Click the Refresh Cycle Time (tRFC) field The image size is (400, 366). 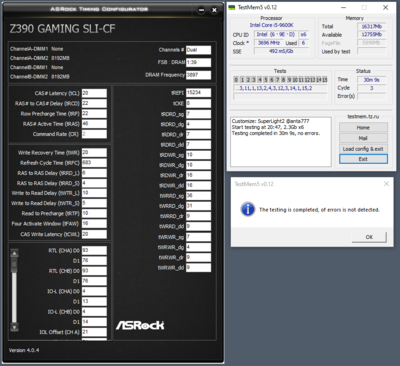pos(94,163)
